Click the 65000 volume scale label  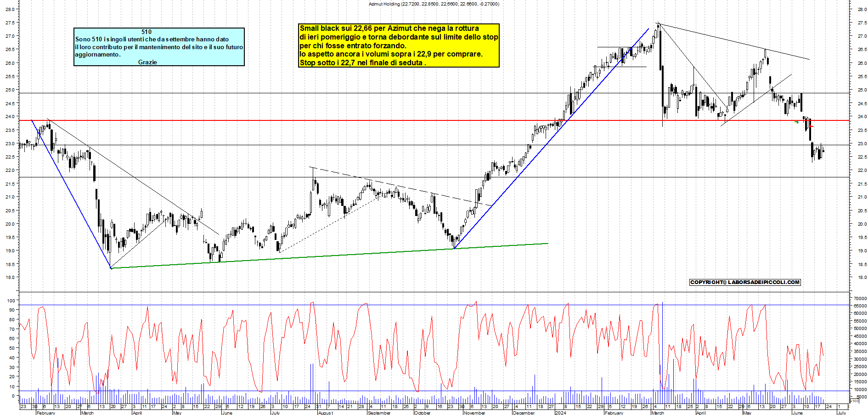pyautogui.click(x=861, y=306)
